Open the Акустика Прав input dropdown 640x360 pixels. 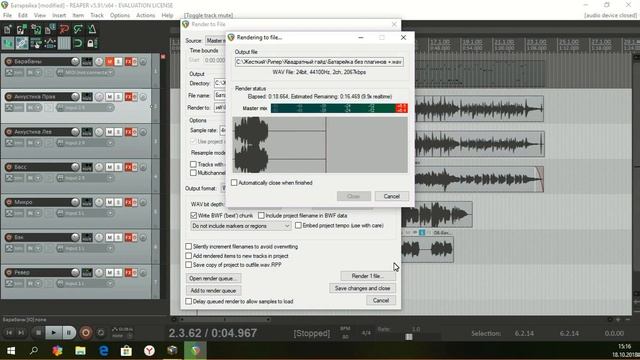point(85,108)
